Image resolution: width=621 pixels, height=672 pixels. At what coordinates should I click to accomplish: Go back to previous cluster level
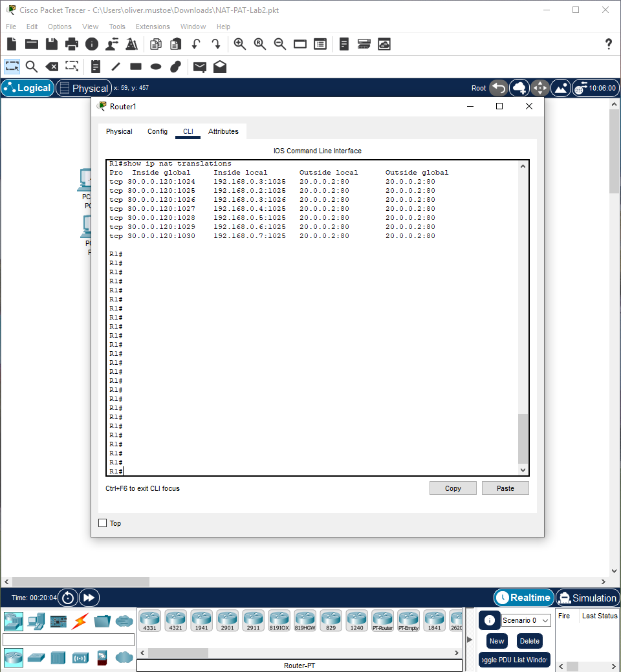click(499, 88)
